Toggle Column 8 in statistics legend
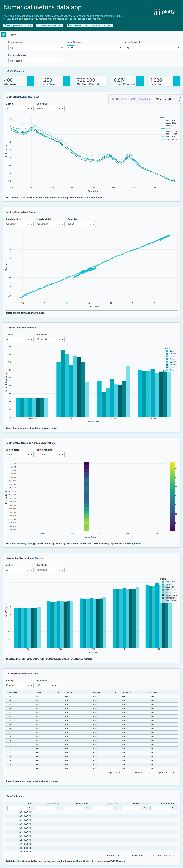This screenshot has width=183, height=868. [x=171, y=370]
